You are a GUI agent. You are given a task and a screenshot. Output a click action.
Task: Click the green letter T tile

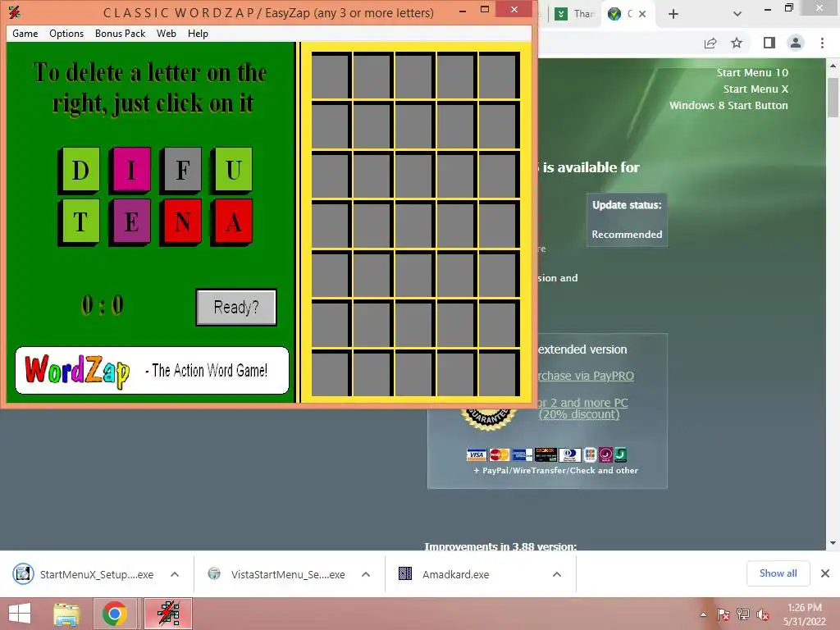[80, 221]
